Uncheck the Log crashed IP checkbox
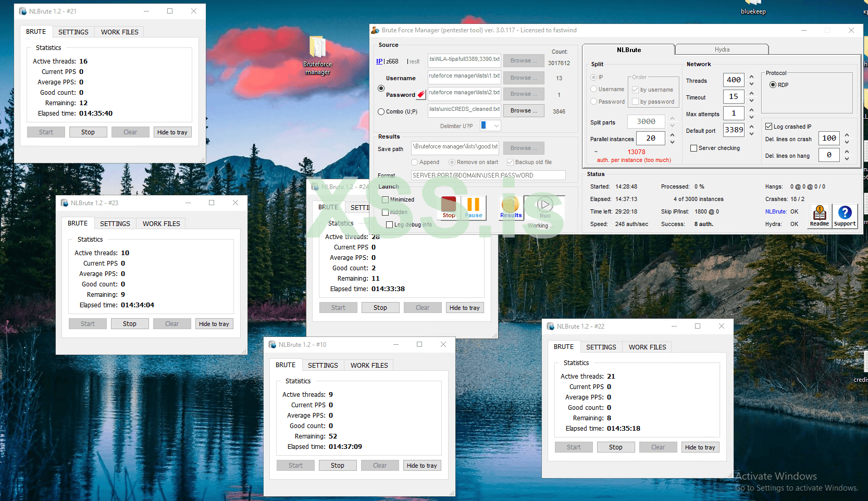 click(768, 127)
